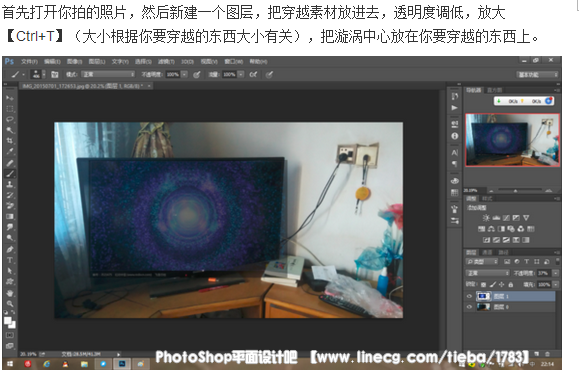
Task: Toggle Quick Mask mode icon
Action: coord(10,335)
